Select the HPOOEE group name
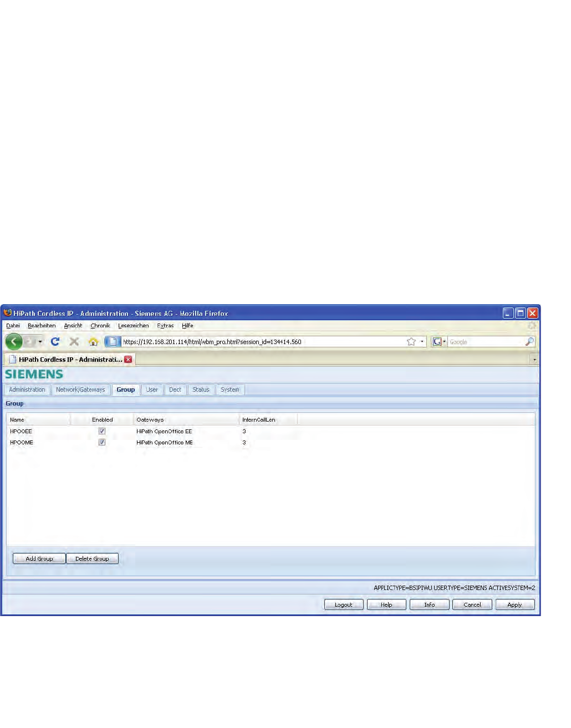This screenshot has width=571, height=728. click(21, 431)
